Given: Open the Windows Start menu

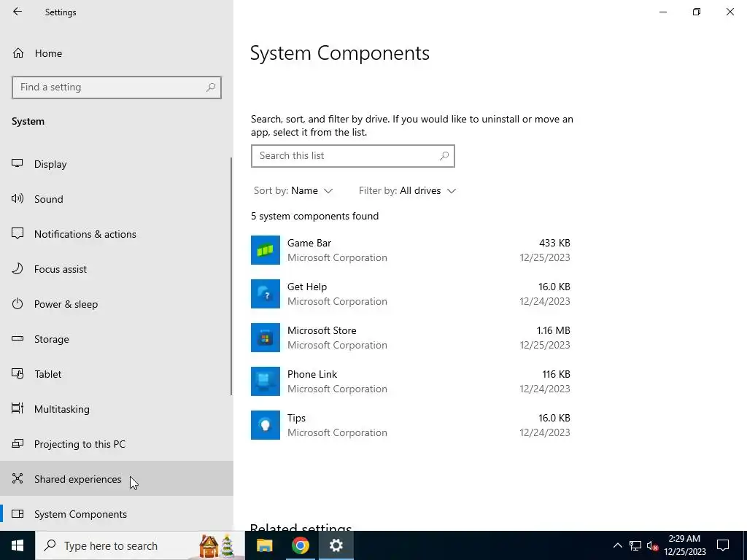Looking at the screenshot, I should click(18, 545).
